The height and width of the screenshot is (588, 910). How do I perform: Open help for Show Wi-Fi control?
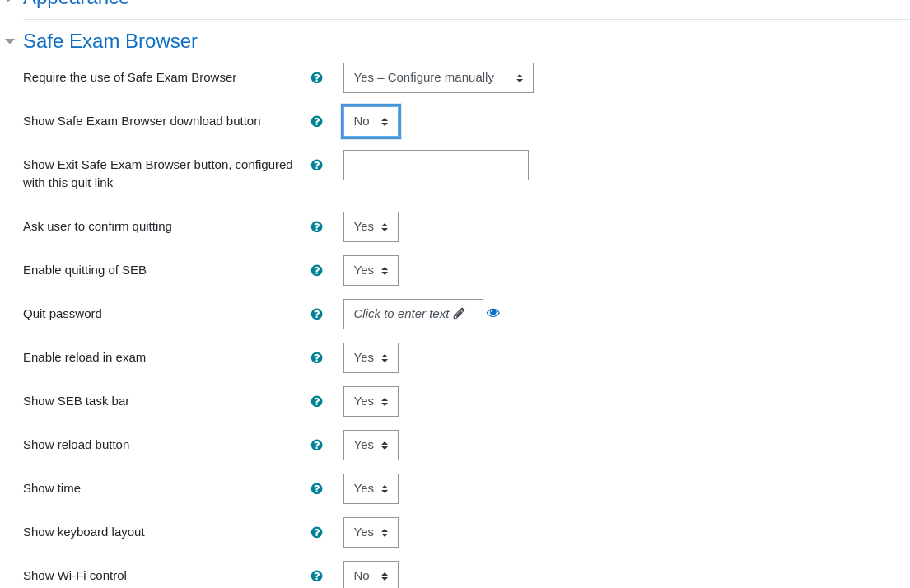coord(316,576)
